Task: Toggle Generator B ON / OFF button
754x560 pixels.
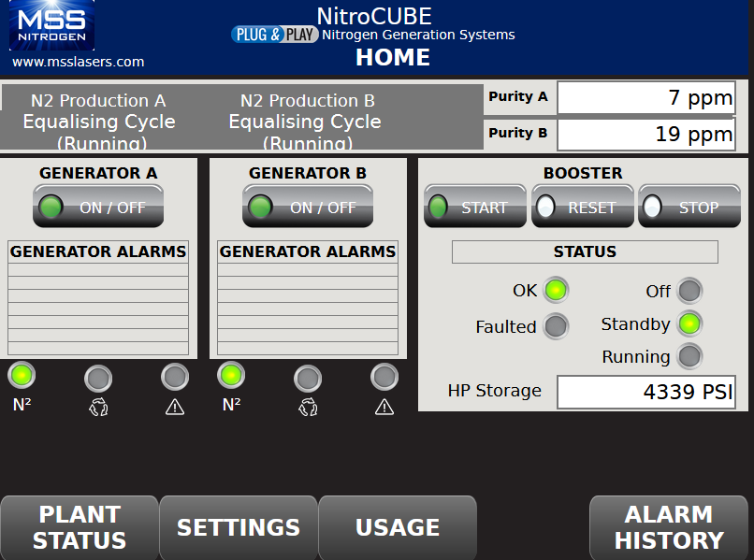Action: pyautogui.click(x=308, y=207)
